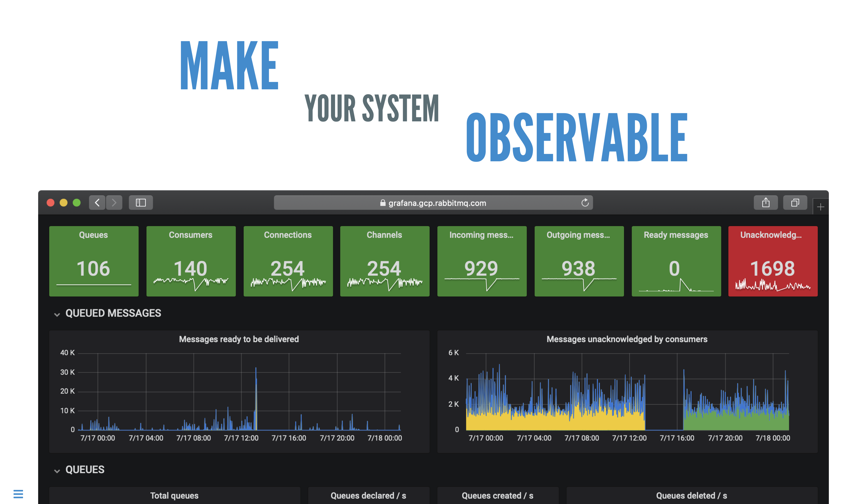Click the grafana.gcp.rabbitmq.com address field
This screenshot has height=504, width=867.
[x=437, y=203]
